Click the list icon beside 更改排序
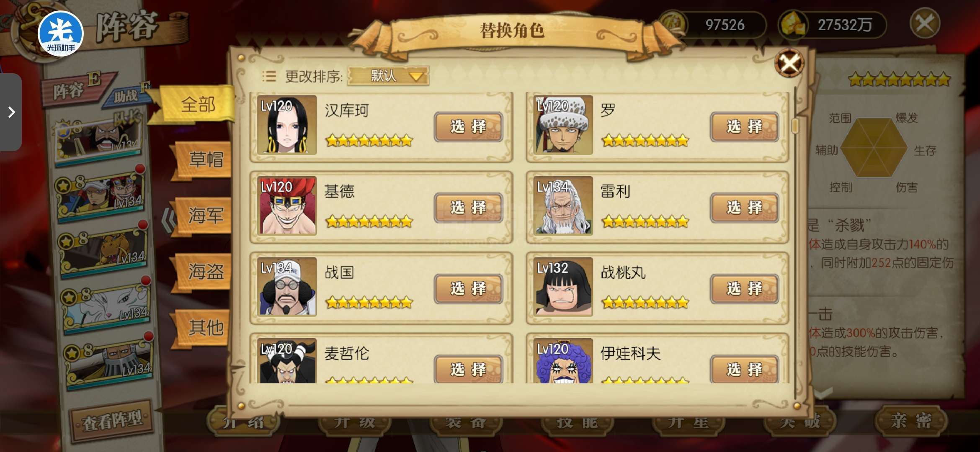This screenshot has height=452, width=980. click(269, 76)
